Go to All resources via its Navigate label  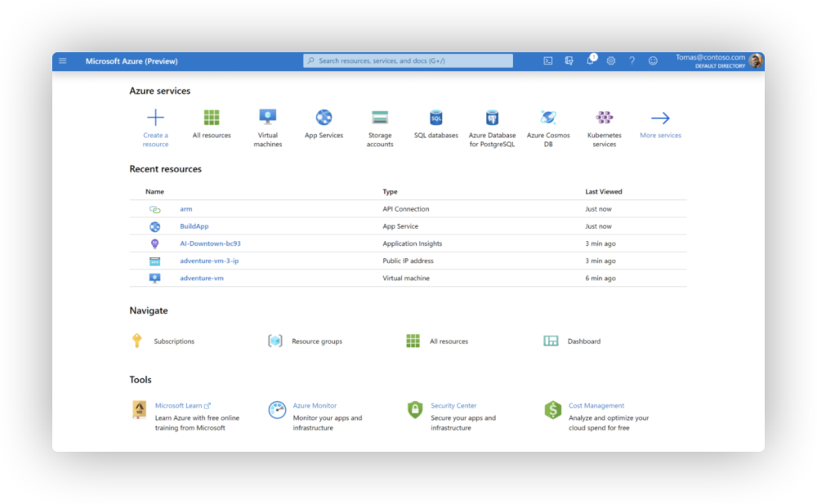tap(449, 341)
